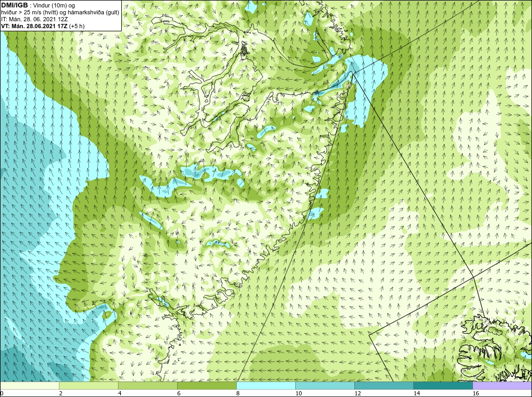
Task: Click the legend scale label '0'
Action: pos(2,393)
